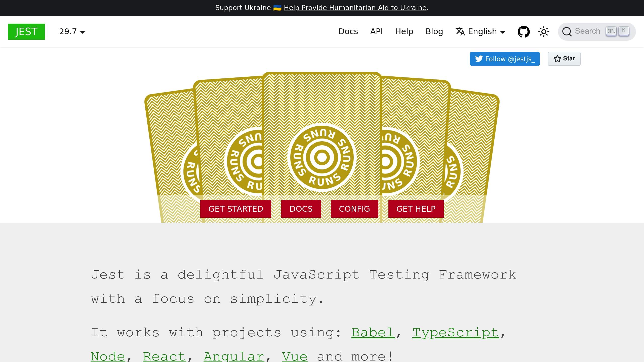
Task: Open the GitHub repository icon
Action: pos(524,32)
